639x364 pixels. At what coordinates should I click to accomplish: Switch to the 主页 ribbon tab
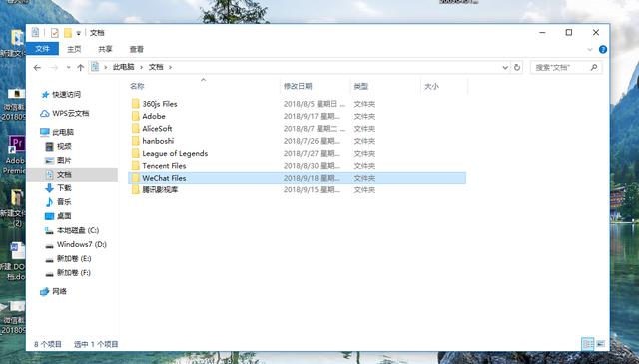(x=74, y=49)
